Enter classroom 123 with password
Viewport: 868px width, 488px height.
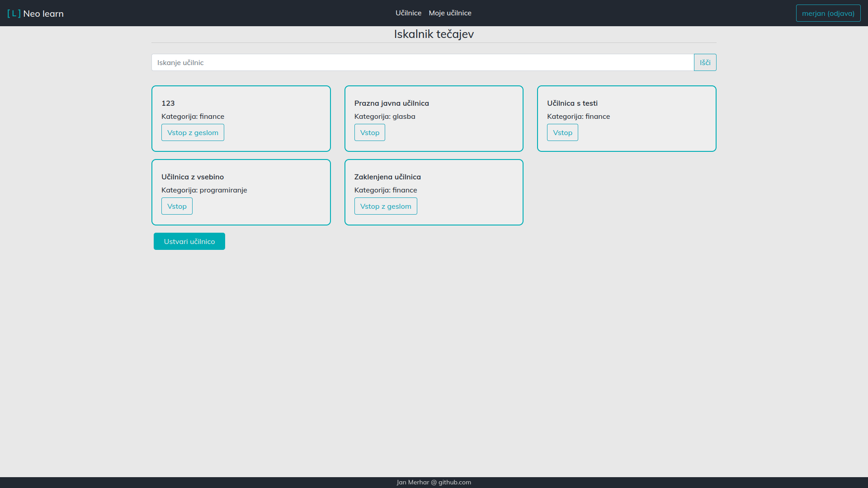click(193, 132)
